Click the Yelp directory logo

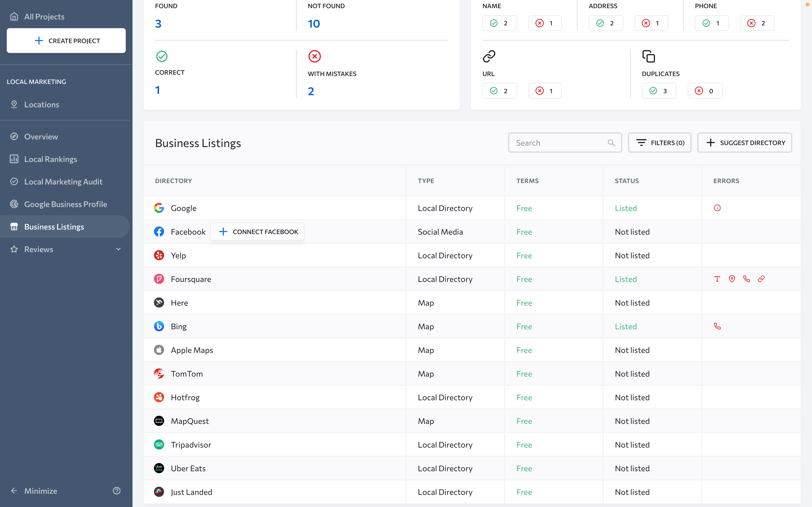pyautogui.click(x=159, y=255)
